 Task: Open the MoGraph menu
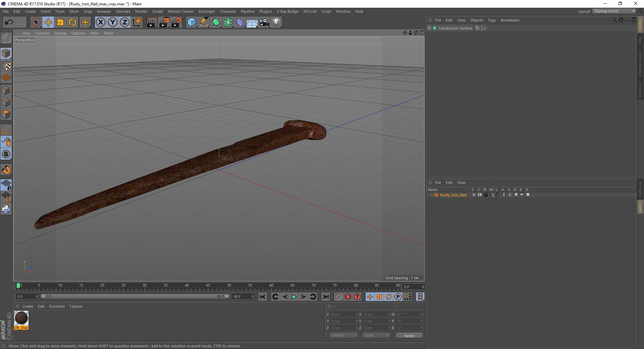click(207, 11)
